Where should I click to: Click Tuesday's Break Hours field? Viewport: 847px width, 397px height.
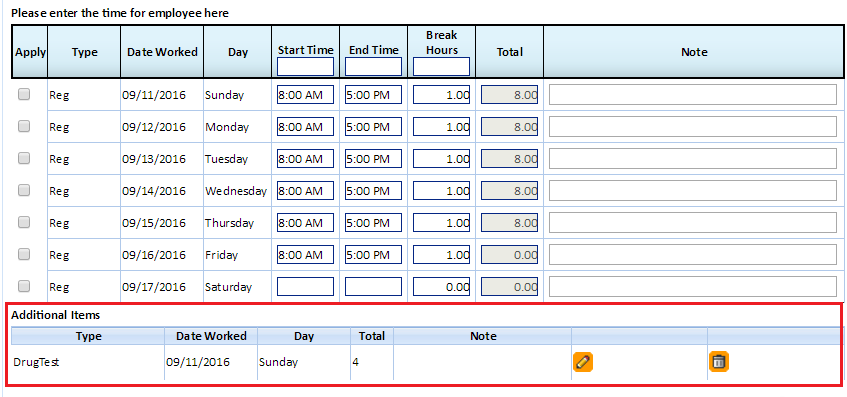pyautogui.click(x=441, y=158)
